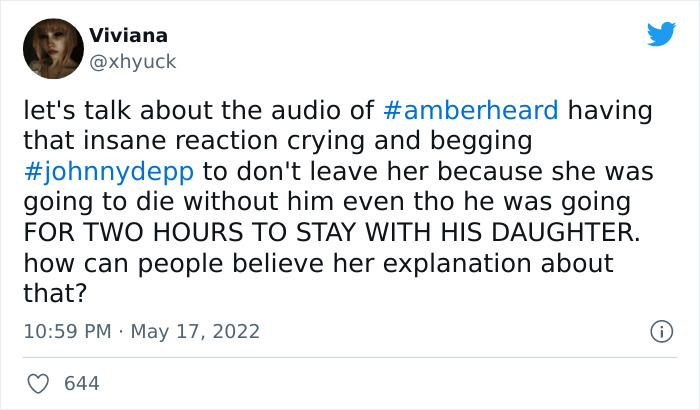700x410 pixels.
Task: Click the capitalized line about TWO HOURS
Action: point(332,232)
